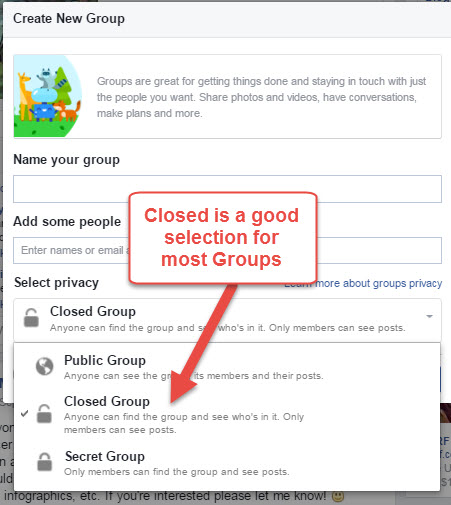Viewport: 451px width, 505px height.
Task: Choose the Public Group privacy option
Action: (x=227, y=368)
